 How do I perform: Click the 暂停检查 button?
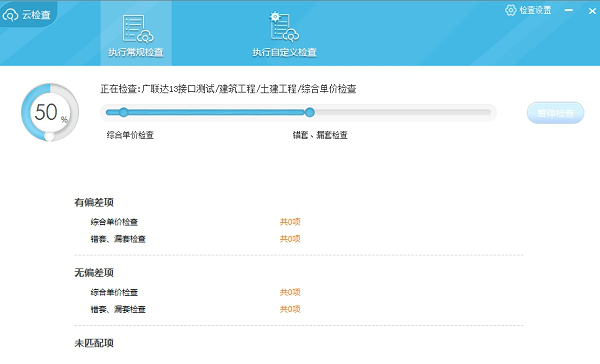point(555,113)
